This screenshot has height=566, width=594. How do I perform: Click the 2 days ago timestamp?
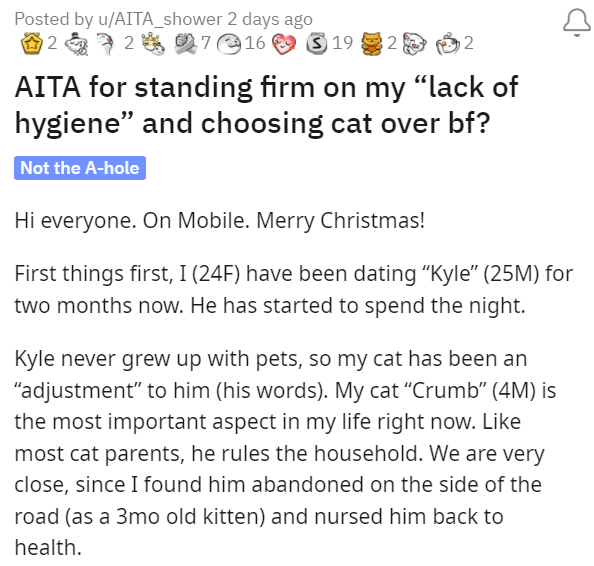[x=270, y=19]
